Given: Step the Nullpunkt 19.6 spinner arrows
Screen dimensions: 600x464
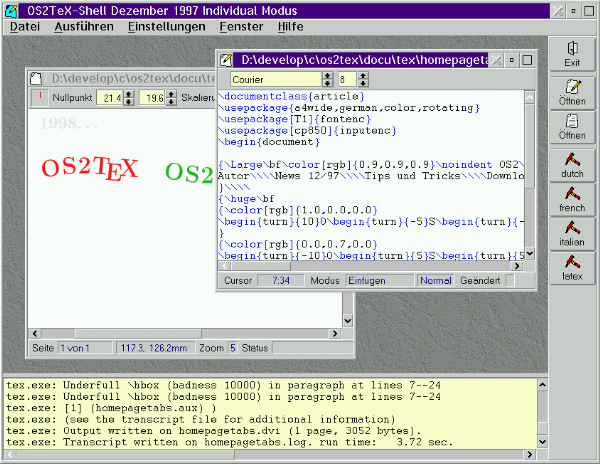Looking at the screenshot, I should (171, 98).
